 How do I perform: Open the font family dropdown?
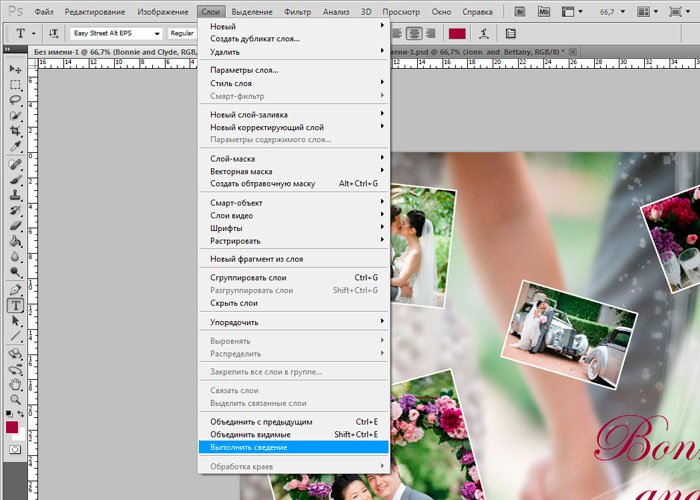pos(158,33)
